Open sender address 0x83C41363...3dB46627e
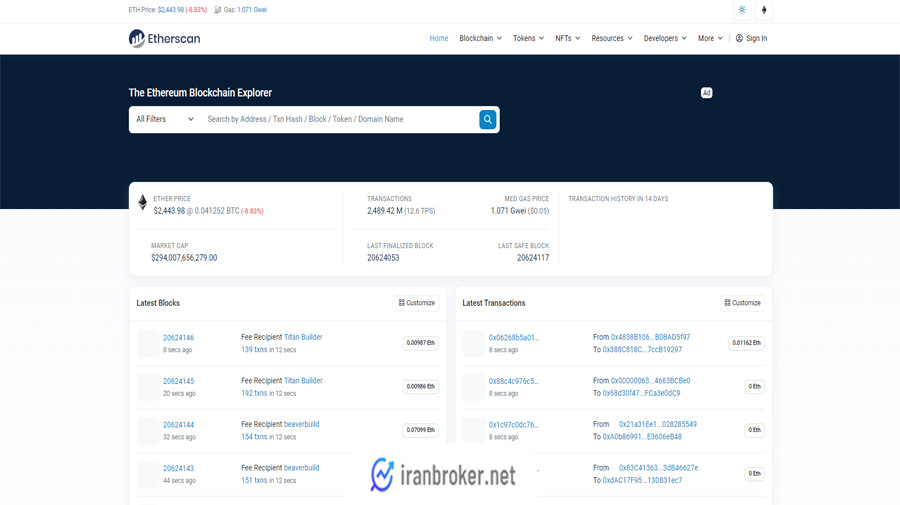This screenshot has height=505, width=900. tap(658, 468)
